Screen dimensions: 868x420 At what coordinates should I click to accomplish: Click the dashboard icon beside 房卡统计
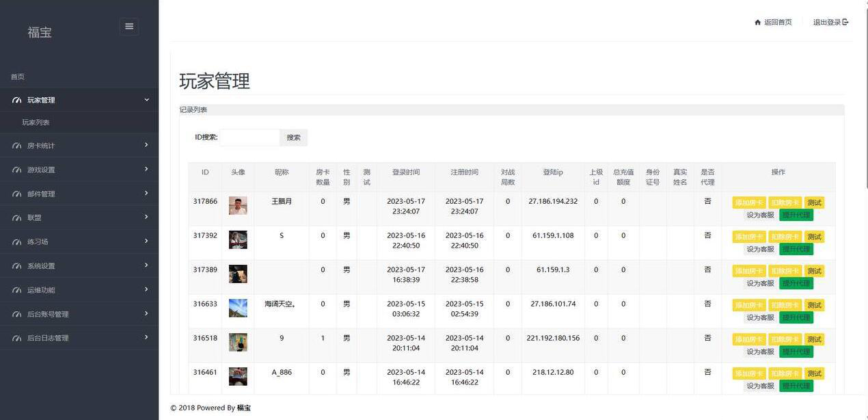click(17, 146)
